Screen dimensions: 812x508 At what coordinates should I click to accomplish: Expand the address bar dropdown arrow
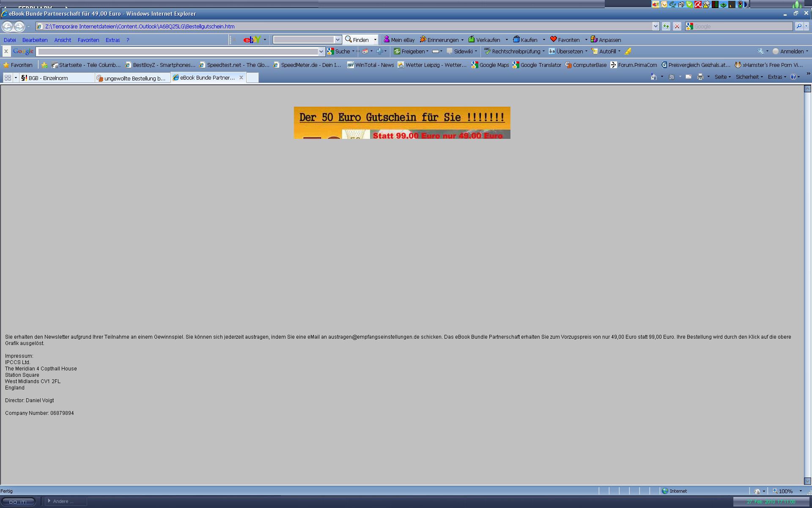tap(656, 26)
